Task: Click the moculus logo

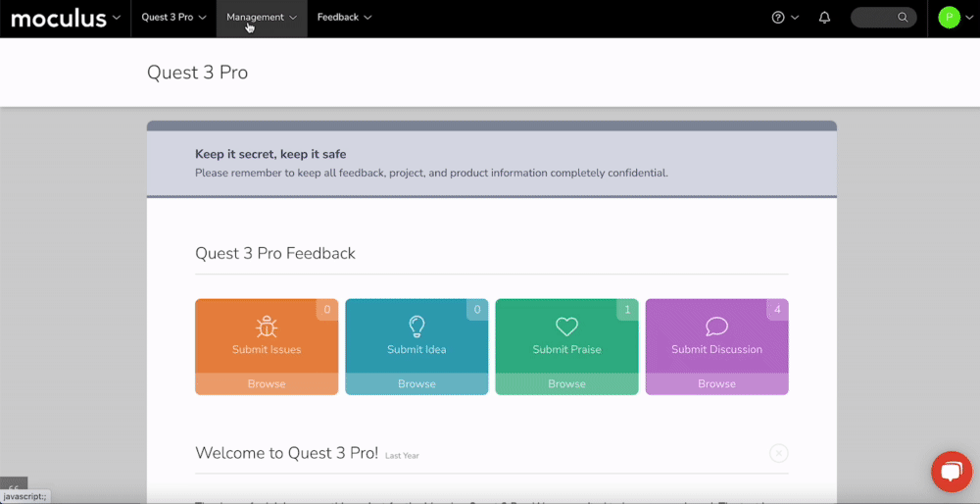Action: tap(59, 18)
